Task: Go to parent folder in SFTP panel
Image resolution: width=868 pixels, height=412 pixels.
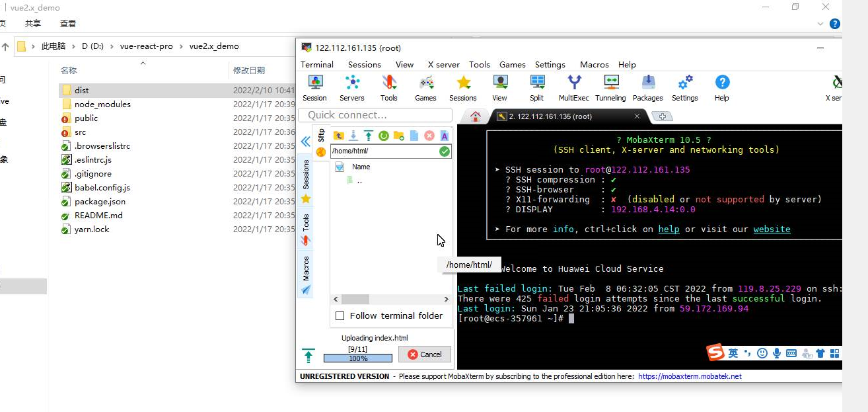Action: [338, 136]
